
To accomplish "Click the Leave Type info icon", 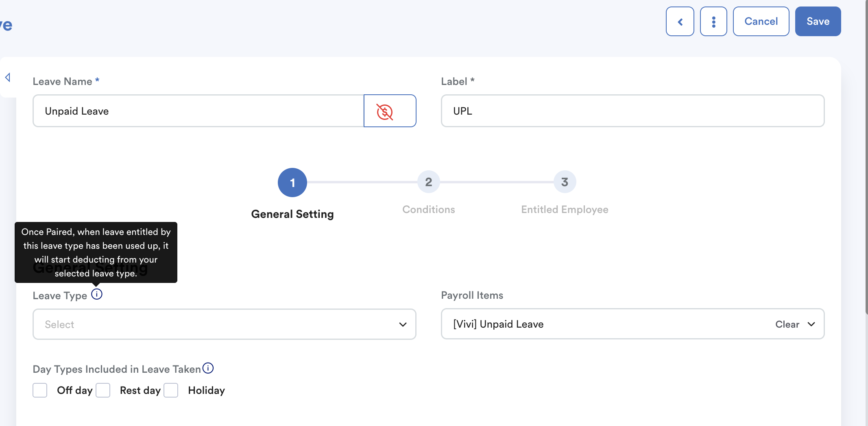I will 97,294.
